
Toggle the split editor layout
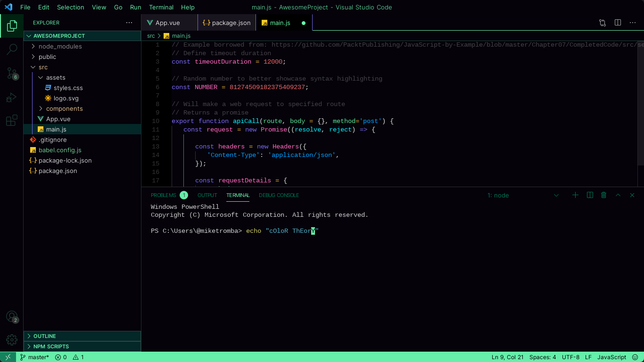pyautogui.click(x=618, y=22)
